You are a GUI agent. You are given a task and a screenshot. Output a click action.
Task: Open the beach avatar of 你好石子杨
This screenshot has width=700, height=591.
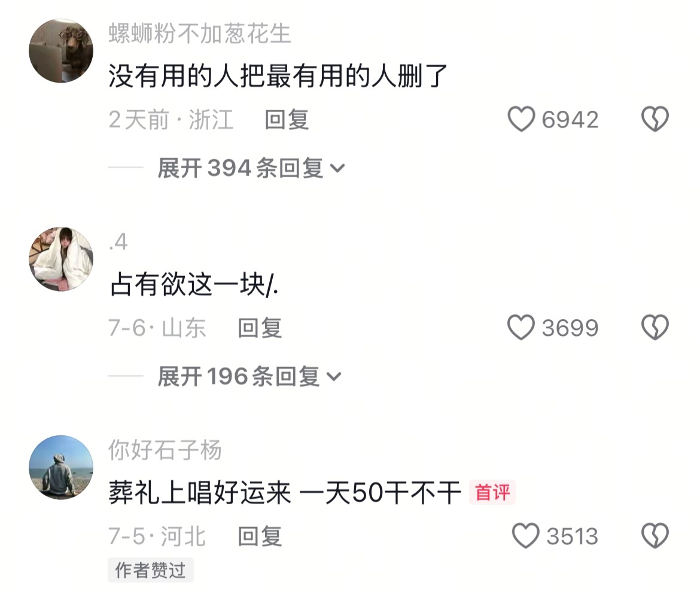(x=61, y=467)
